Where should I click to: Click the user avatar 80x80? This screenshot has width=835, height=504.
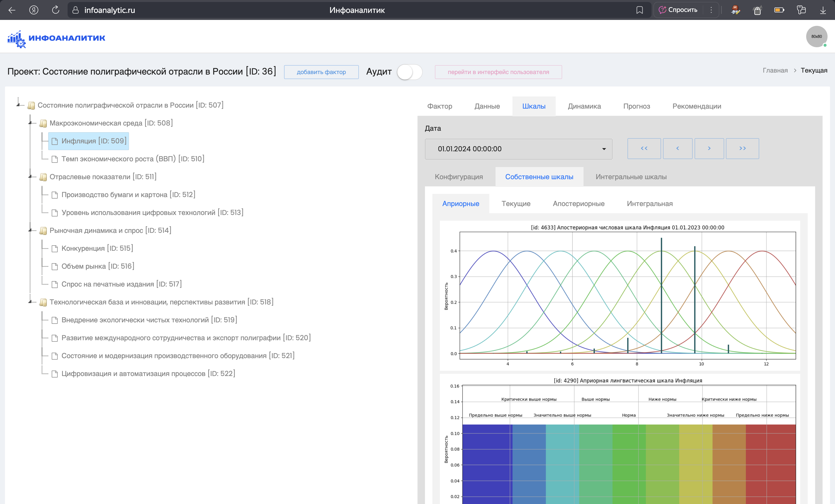tap(816, 37)
